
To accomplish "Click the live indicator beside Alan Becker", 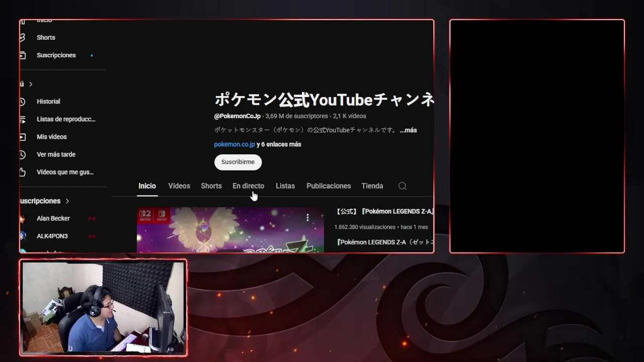I will (92, 219).
